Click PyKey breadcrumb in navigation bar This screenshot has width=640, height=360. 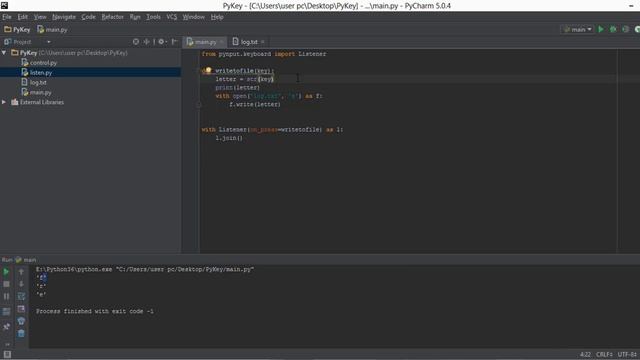tap(17, 29)
